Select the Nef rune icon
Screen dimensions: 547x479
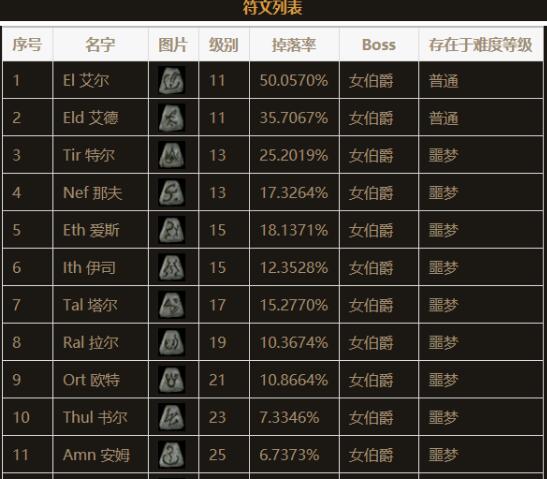(x=172, y=193)
